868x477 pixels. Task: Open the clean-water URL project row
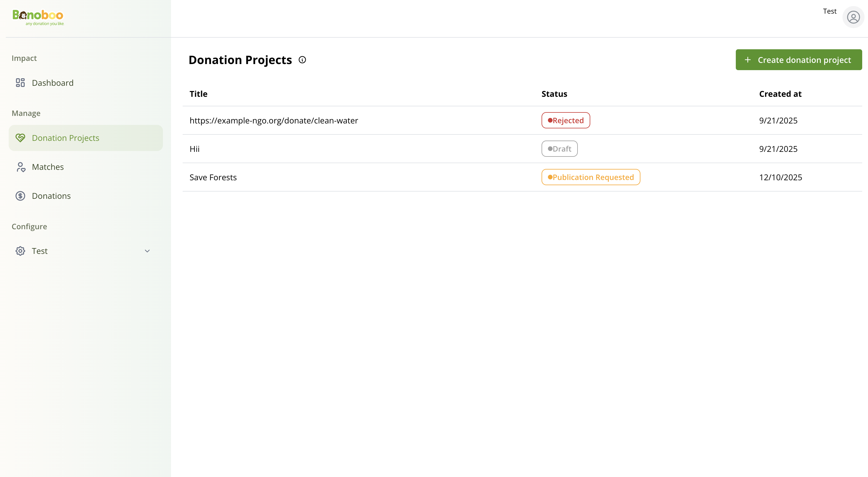point(274,121)
